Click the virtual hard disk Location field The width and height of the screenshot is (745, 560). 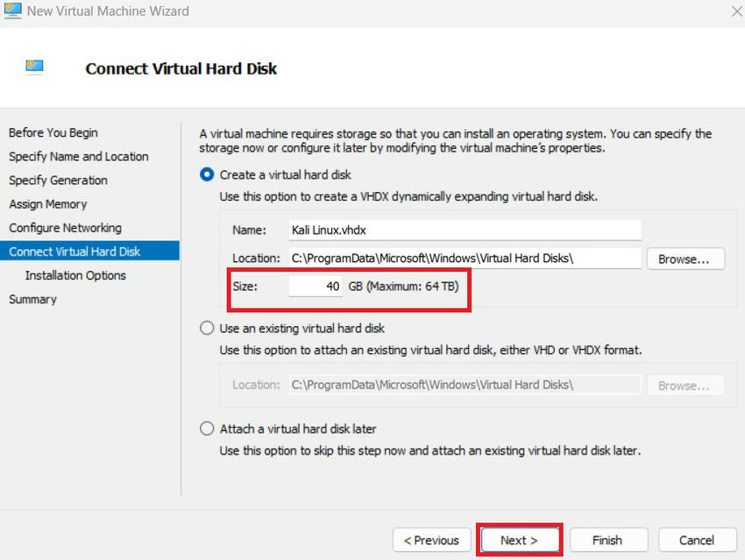tap(465, 259)
